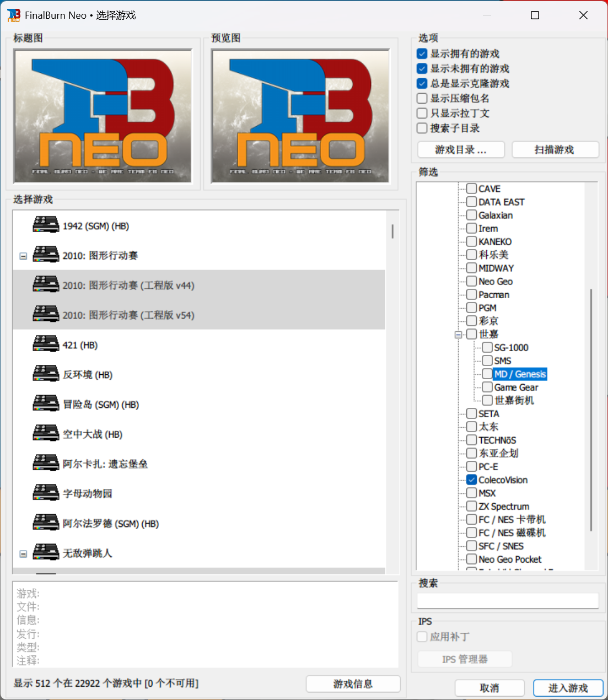The height and width of the screenshot is (700, 608).
Task: Click the arcade icon beside 1942 (SGM) (HB)
Action: pos(46,225)
